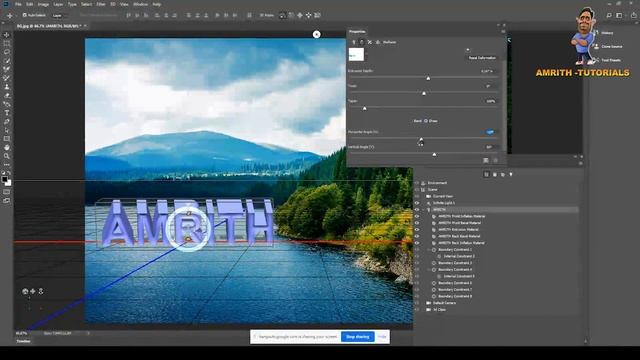Click the shape preset thumbnail in Properties
The width and height of the screenshot is (640, 360).
(x=356, y=54)
